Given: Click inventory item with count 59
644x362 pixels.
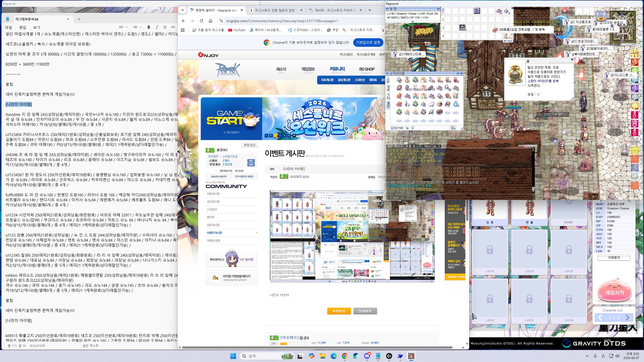Looking at the screenshot, I should point(440,80).
